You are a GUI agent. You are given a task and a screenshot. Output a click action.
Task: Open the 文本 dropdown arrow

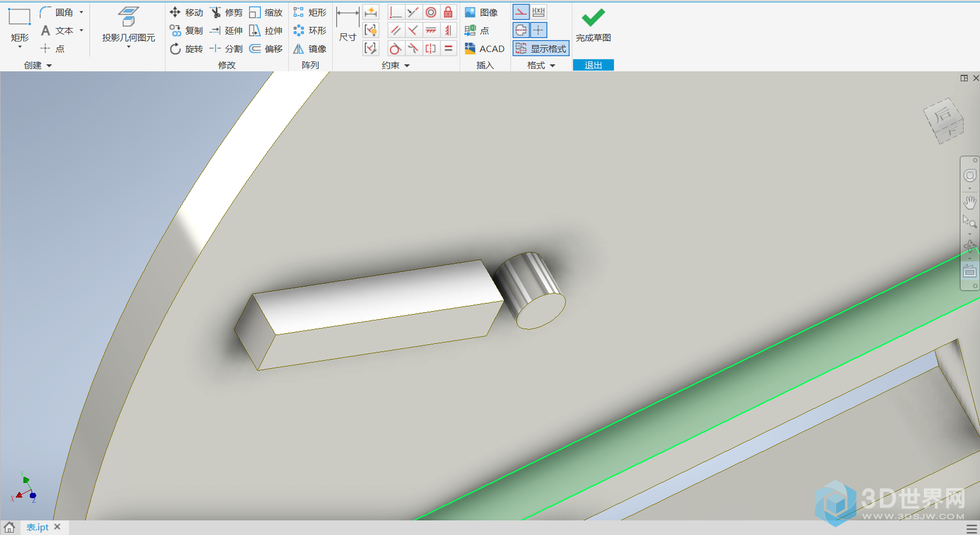click(81, 30)
